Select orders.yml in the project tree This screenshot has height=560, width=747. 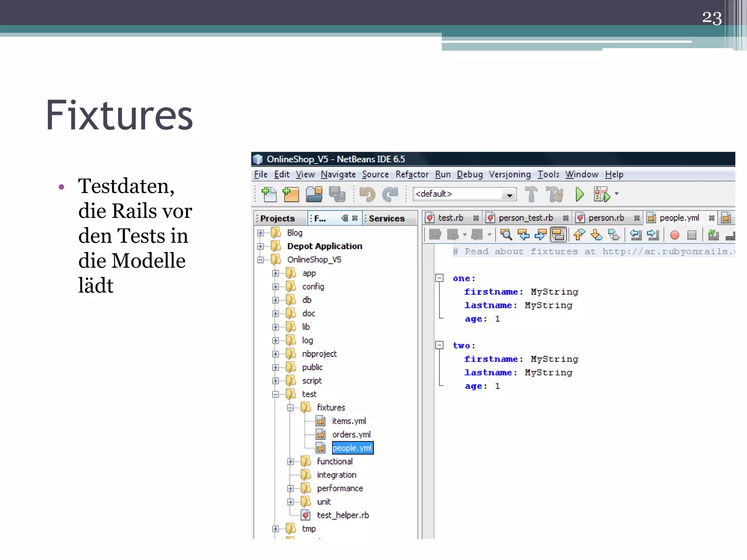click(351, 435)
